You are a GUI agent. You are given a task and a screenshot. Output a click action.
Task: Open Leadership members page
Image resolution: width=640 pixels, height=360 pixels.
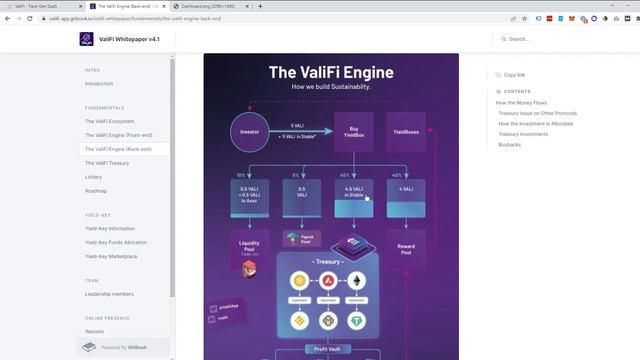[109, 294]
